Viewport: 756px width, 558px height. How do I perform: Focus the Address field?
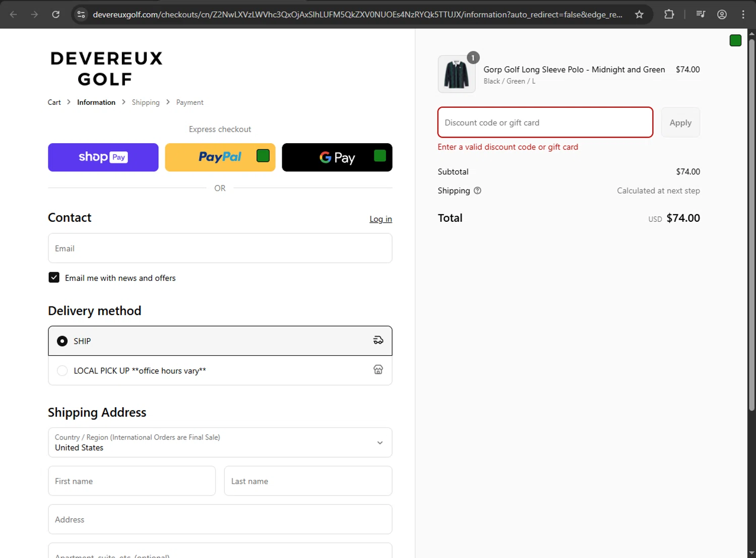click(x=220, y=519)
